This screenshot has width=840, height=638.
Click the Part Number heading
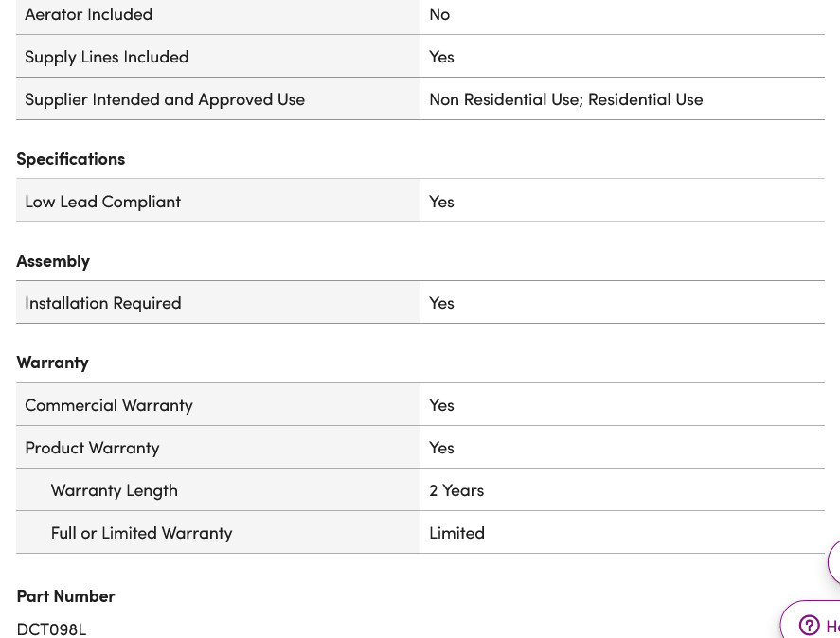[66, 596]
